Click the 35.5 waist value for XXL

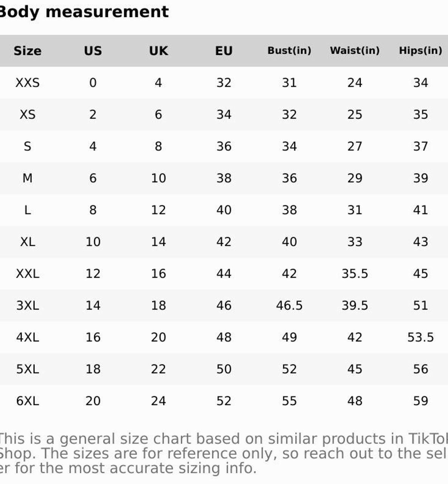[x=355, y=273]
